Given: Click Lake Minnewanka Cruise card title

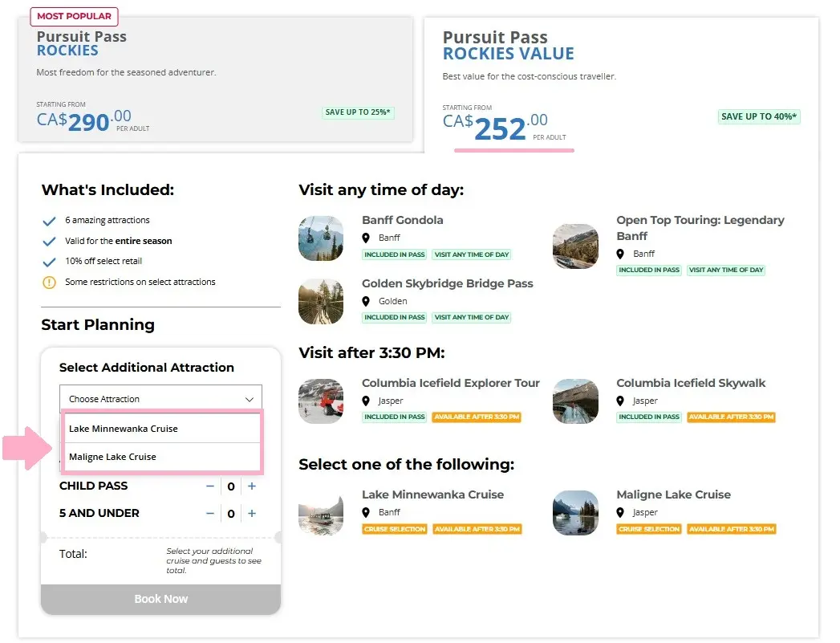Looking at the screenshot, I should 433,494.
